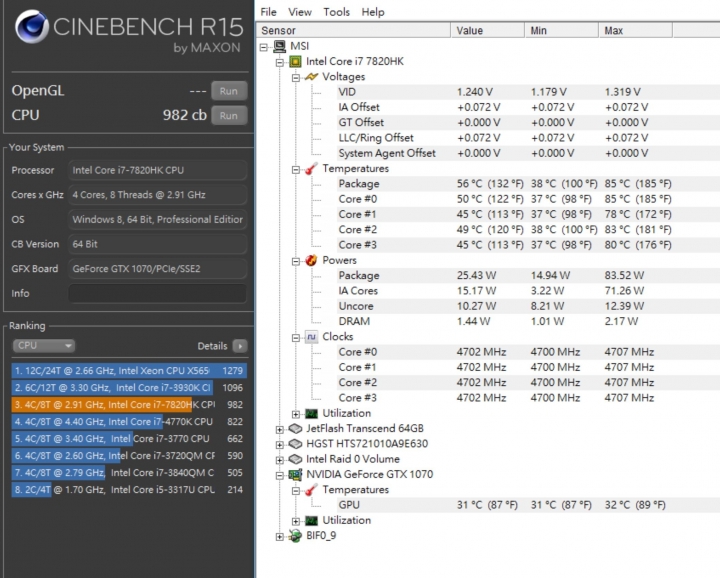720x578 pixels.
Task: Click the GPU Temperatures thermometer icon
Action: 311,490
